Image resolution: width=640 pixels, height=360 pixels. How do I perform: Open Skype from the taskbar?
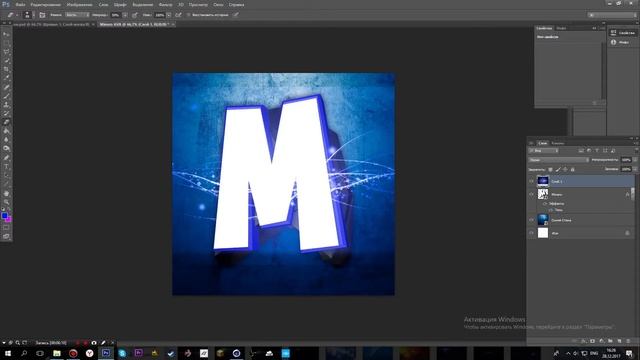(122, 353)
